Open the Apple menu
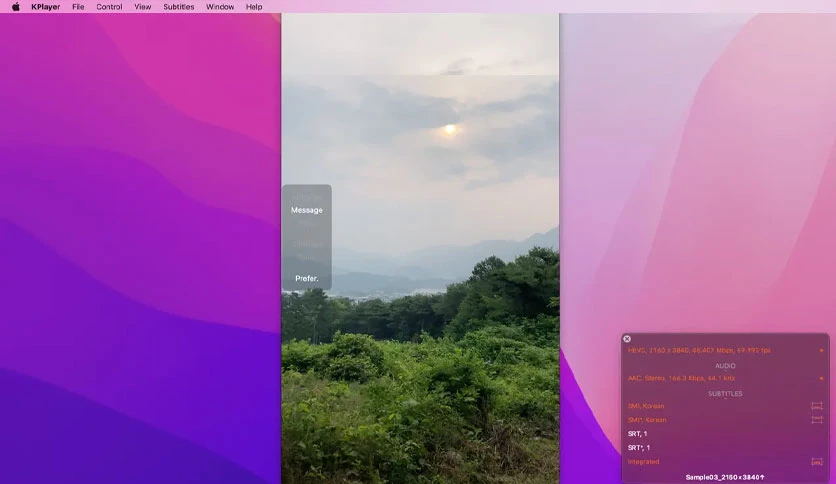Viewport: 836px width, 484px height. click(16, 7)
